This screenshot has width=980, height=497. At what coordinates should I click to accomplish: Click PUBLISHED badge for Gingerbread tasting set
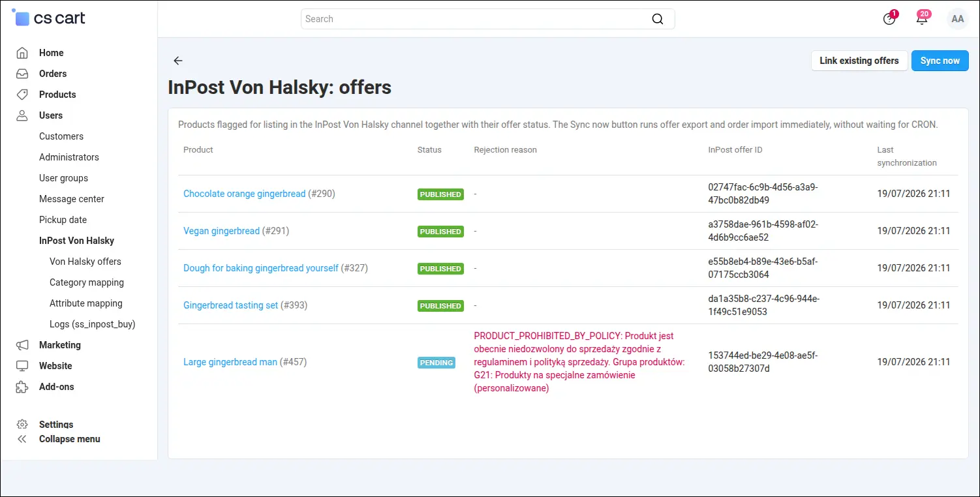[x=440, y=306]
